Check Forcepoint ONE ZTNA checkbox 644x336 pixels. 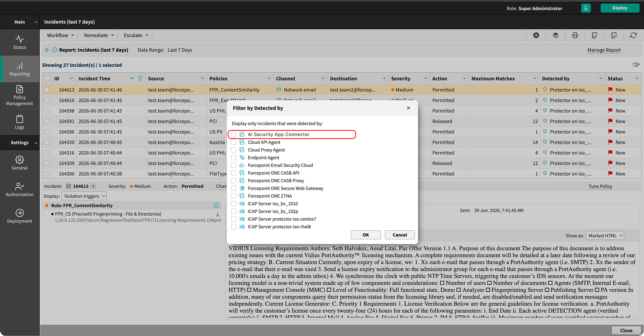[x=234, y=196]
